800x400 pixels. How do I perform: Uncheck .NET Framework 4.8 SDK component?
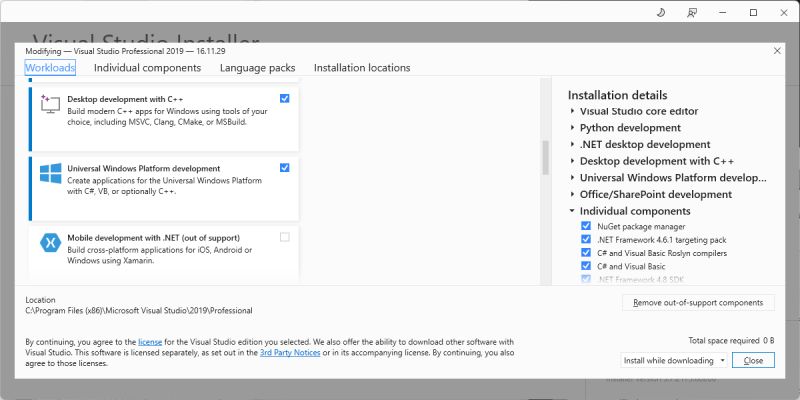click(586, 279)
